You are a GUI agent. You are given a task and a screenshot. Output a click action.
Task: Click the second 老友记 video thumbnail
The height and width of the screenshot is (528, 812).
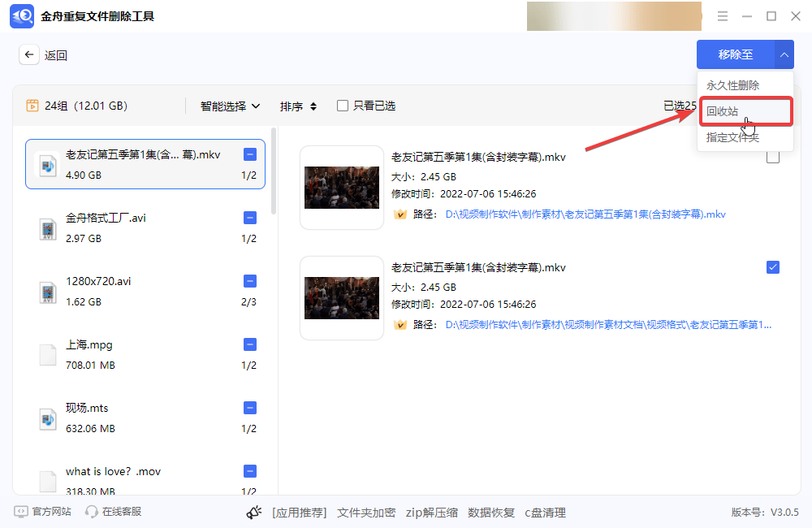342,298
